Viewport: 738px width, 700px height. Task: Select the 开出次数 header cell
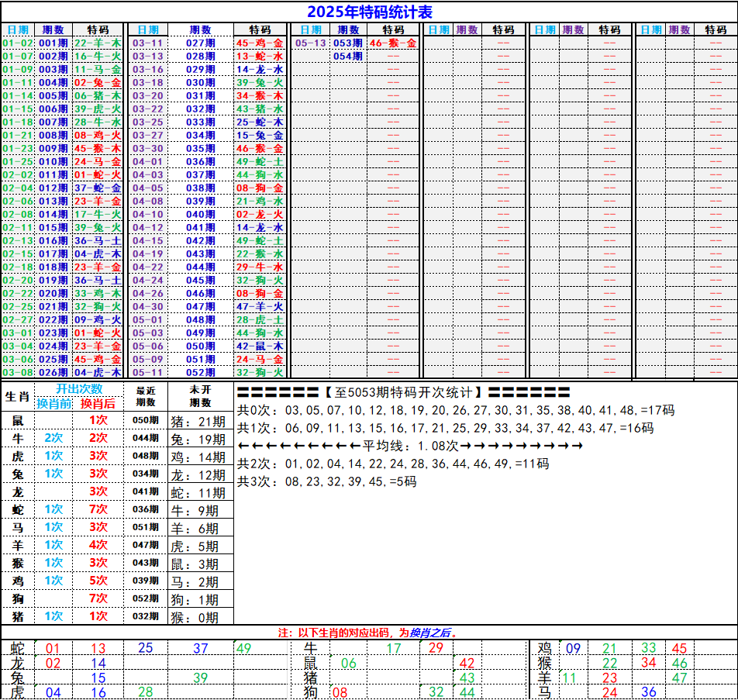point(78,389)
